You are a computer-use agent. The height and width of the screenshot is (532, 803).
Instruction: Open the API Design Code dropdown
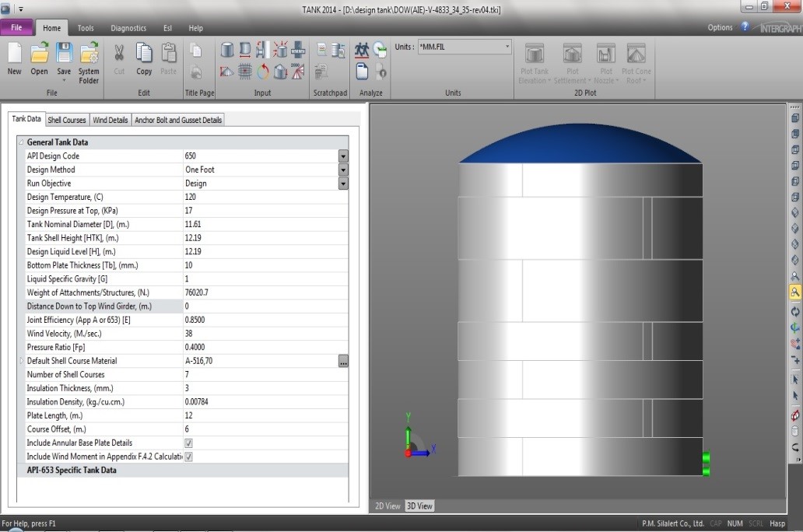[x=342, y=156]
